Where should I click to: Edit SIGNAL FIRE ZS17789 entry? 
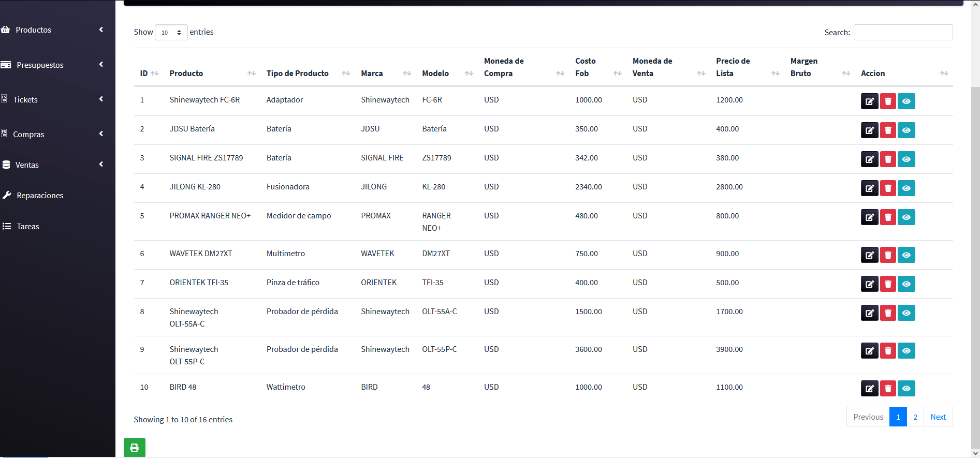coord(869,159)
